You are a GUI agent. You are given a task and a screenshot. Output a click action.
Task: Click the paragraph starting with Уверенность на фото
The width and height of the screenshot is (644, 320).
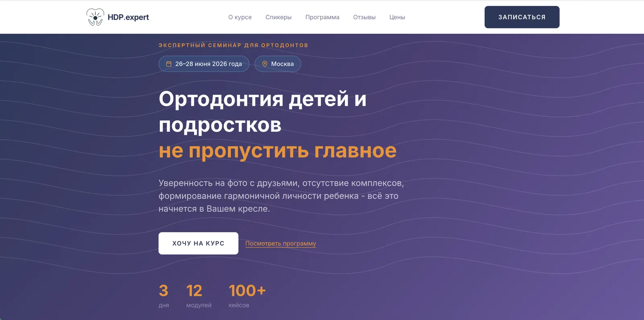pos(281,196)
